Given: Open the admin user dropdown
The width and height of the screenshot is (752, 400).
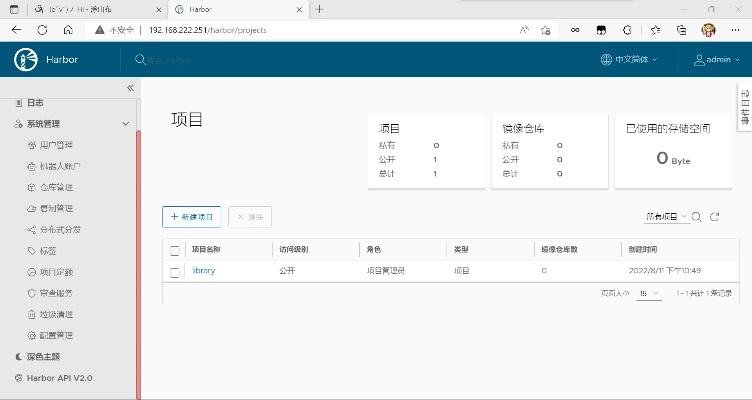Looking at the screenshot, I should pyautogui.click(x=717, y=60).
